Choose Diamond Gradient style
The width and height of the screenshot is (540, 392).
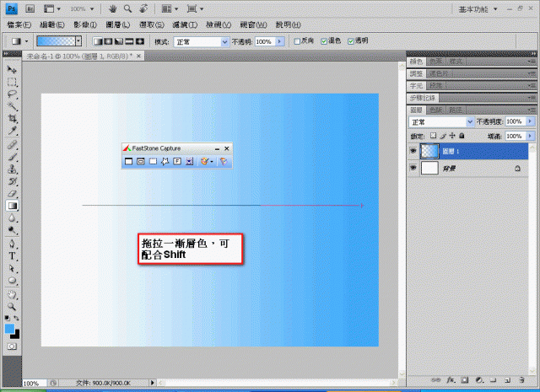pyautogui.click(x=140, y=41)
